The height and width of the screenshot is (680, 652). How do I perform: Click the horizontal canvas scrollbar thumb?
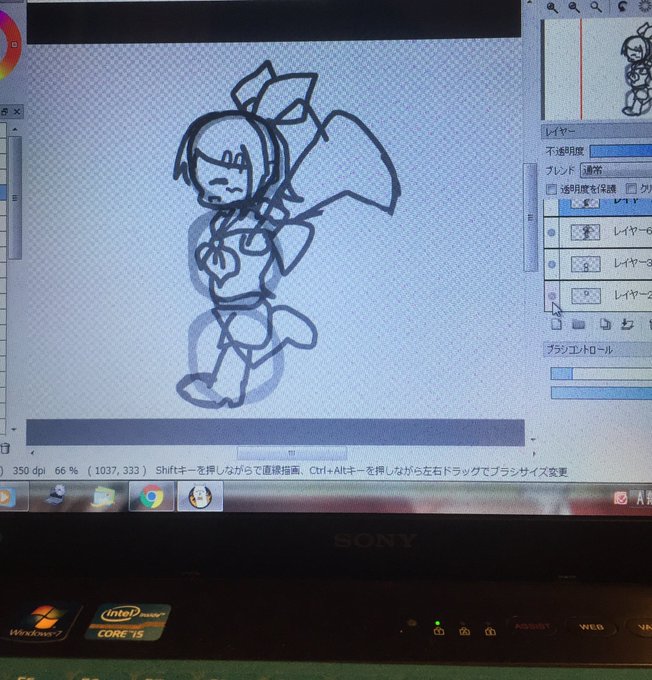tap(292, 454)
